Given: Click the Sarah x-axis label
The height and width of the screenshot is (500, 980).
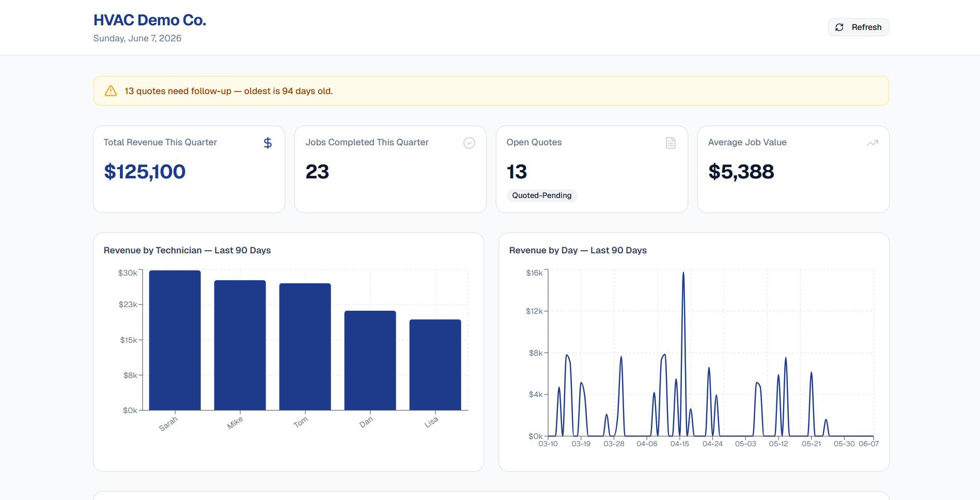Looking at the screenshot, I should (168, 423).
